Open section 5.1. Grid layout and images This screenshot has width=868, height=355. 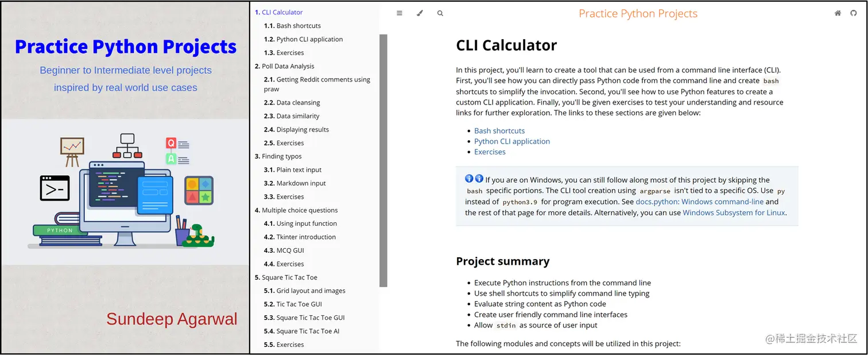pyautogui.click(x=304, y=291)
